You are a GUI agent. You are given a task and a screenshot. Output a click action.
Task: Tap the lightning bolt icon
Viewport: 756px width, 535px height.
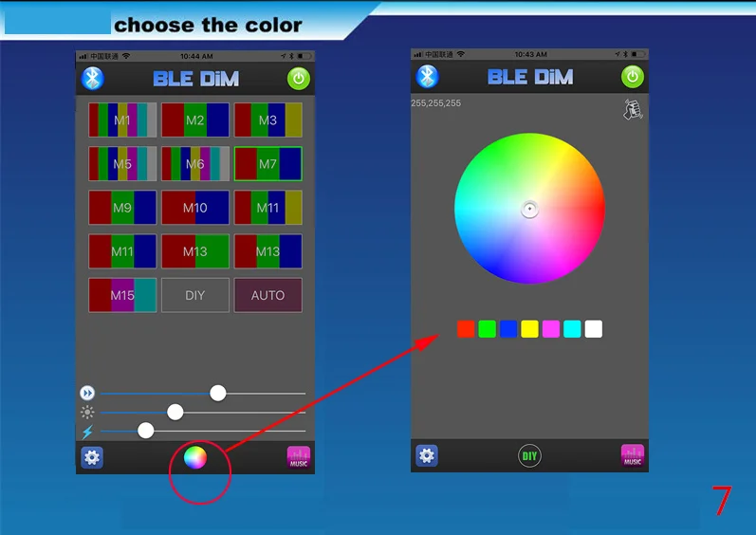(87, 432)
